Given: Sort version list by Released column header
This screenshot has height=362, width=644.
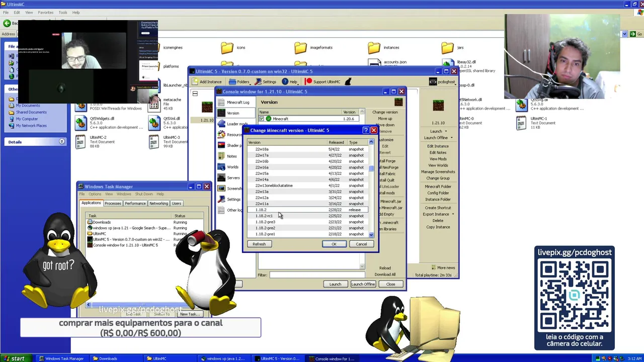Looking at the screenshot, I should click(x=337, y=142).
